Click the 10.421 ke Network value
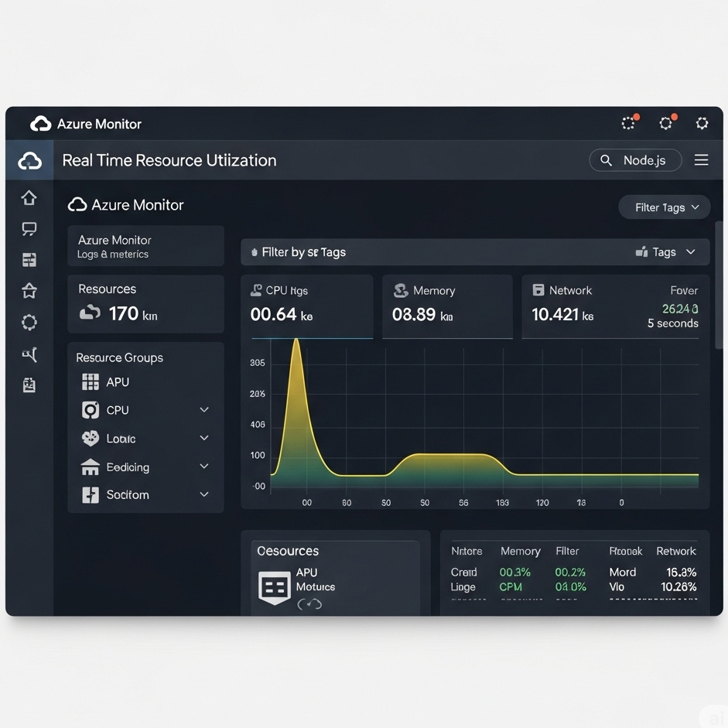 point(562,314)
